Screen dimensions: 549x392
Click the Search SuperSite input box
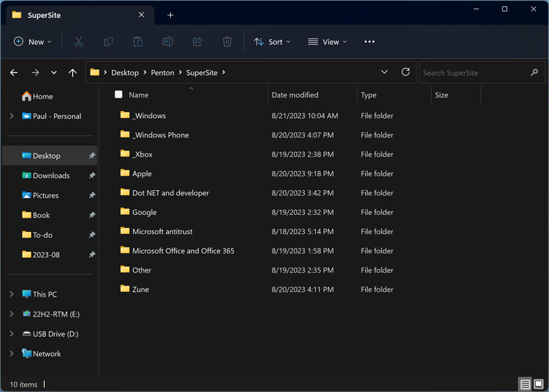(474, 73)
